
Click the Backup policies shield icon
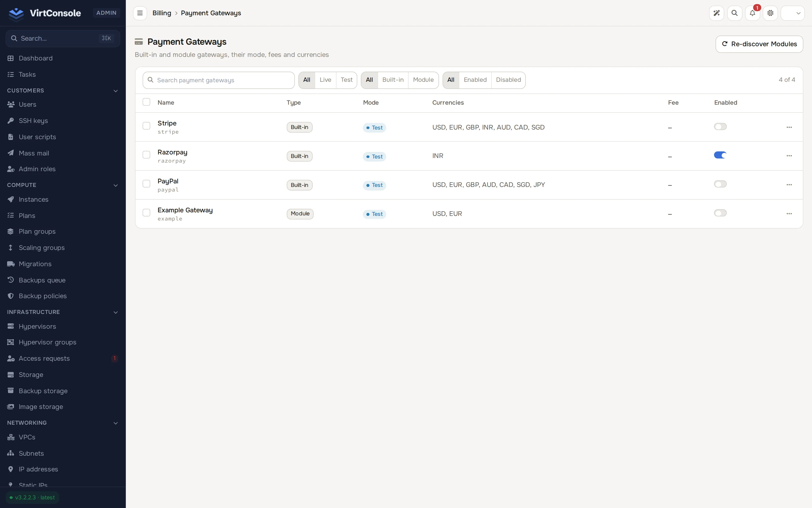click(x=11, y=296)
